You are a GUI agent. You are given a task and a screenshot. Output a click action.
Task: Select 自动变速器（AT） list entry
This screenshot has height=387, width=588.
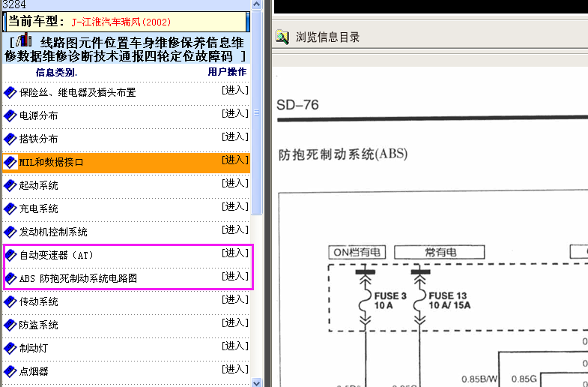click(56, 255)
